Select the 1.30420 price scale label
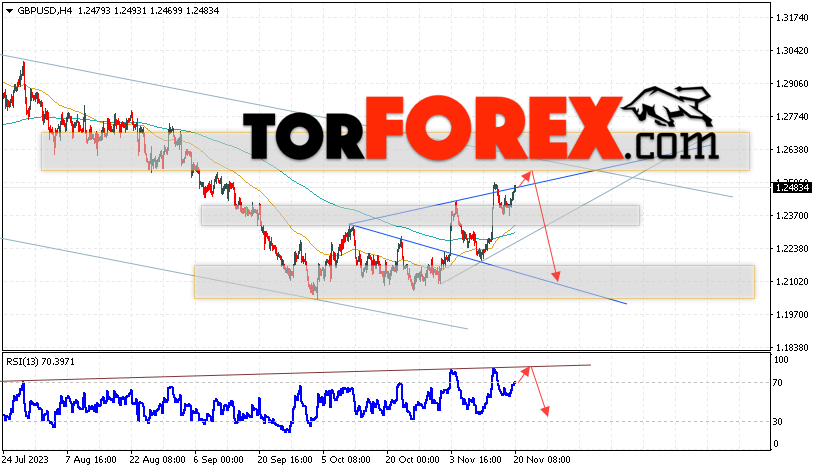Screen dimensions: 816x471 792,50
